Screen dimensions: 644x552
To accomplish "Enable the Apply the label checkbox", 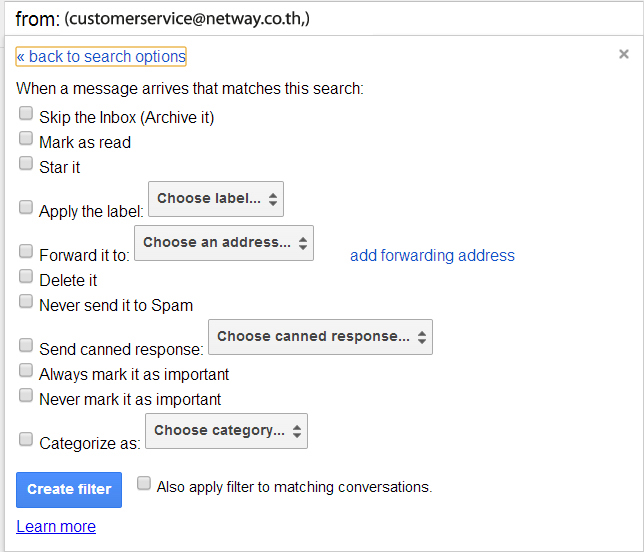I will (x=26, y=207).
